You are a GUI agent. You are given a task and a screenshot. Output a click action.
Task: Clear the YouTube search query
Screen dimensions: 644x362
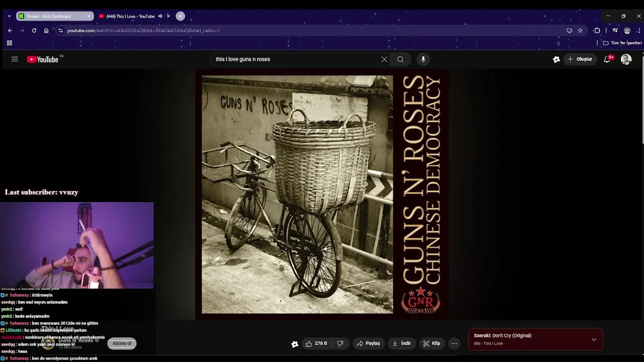(x=384, y=59)
